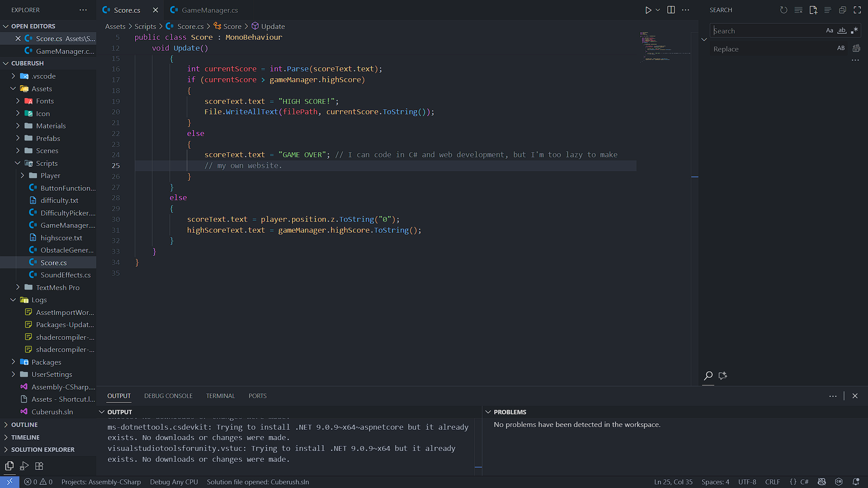Screen dimensions: 868x488
Task: Click the CRLF line ending indicator
Action: pyautogui.click(x=772, y=482)
